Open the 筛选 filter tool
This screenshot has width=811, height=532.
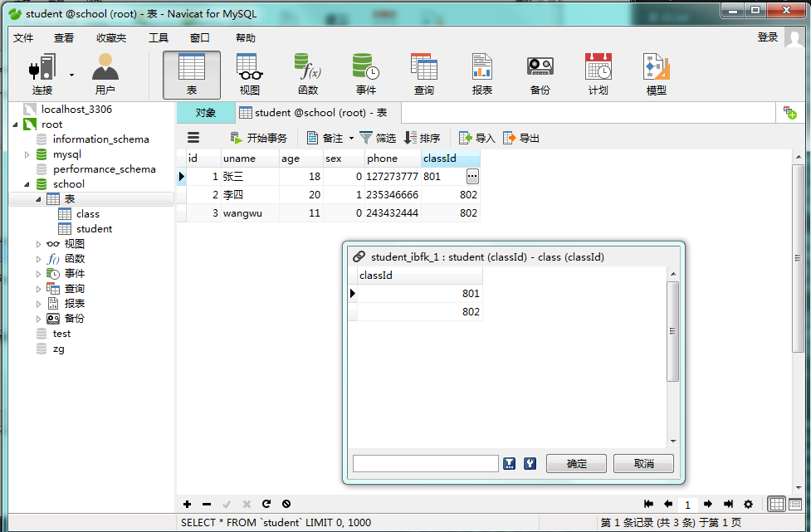378,138
